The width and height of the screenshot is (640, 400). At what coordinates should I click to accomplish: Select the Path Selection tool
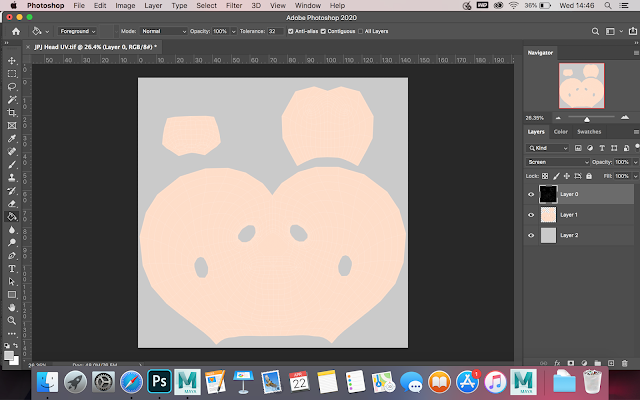(x=12, y=282)
